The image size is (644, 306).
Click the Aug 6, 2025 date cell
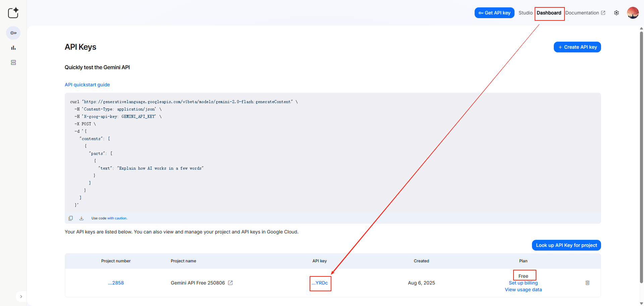(x=421, y=283)
